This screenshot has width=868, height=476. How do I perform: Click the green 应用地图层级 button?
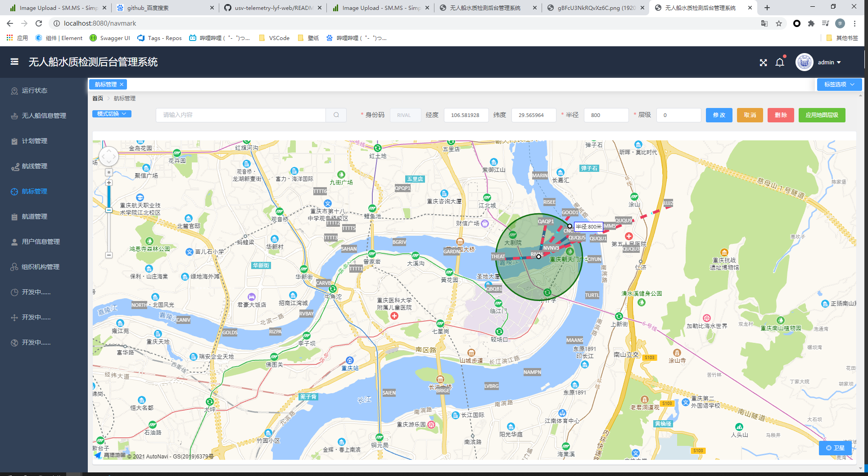tap(822, 115)
